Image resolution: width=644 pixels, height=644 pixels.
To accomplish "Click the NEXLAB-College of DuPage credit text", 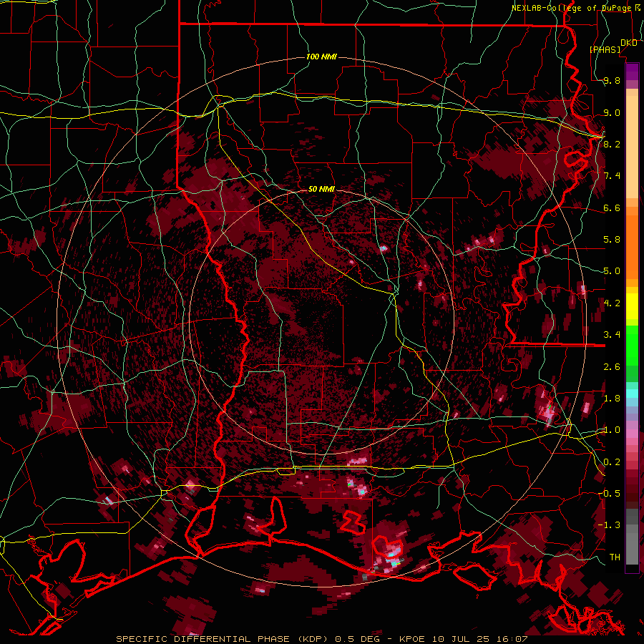I will pyautogui.click(x=571, y=8).
